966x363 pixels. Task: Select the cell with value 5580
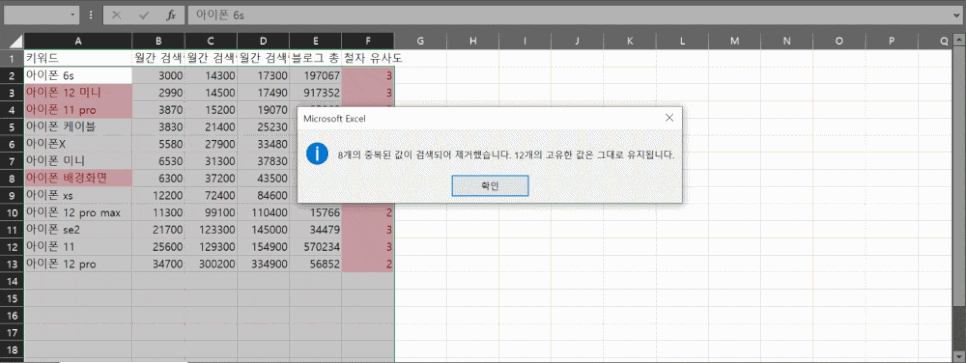pos(158,144)
